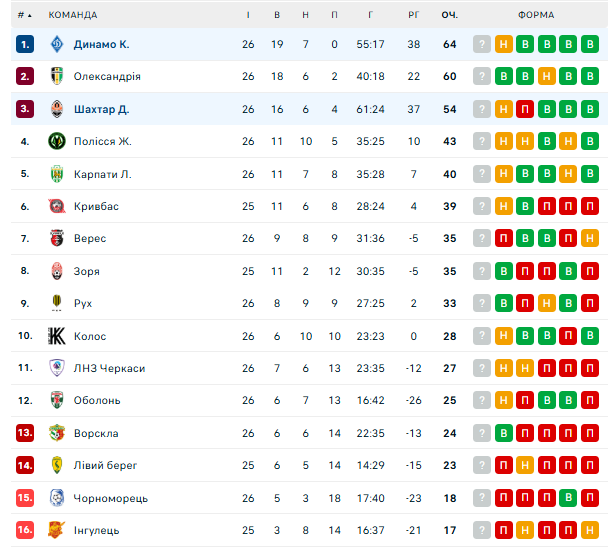
Task: Click the Інгулець club logo
Action: [x=57, y=530]
